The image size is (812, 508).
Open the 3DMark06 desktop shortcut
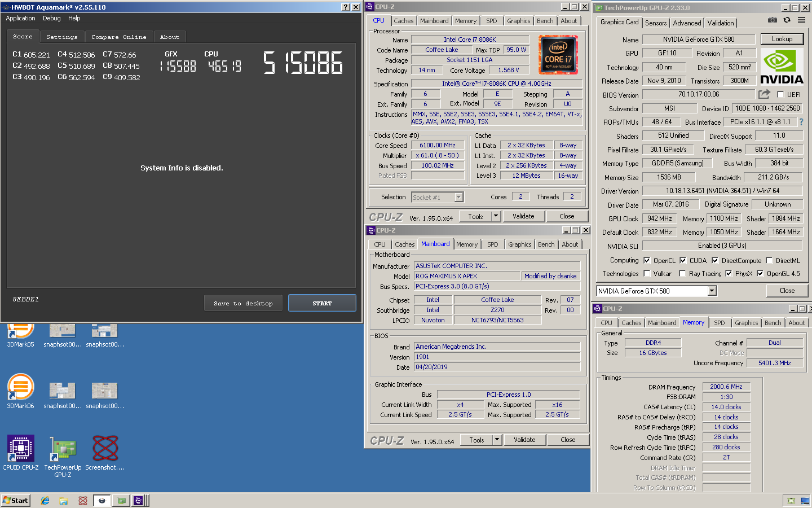click(x=20, y=391)
